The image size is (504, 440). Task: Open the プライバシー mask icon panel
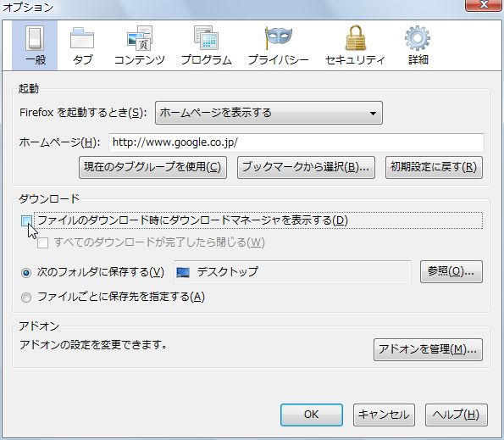pos(279,46)
